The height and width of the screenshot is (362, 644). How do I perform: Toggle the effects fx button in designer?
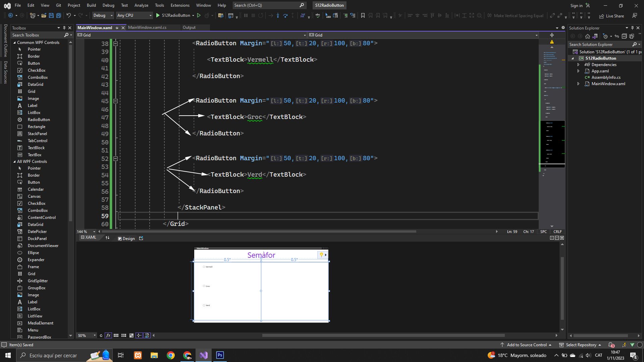[x=108, y=335]
